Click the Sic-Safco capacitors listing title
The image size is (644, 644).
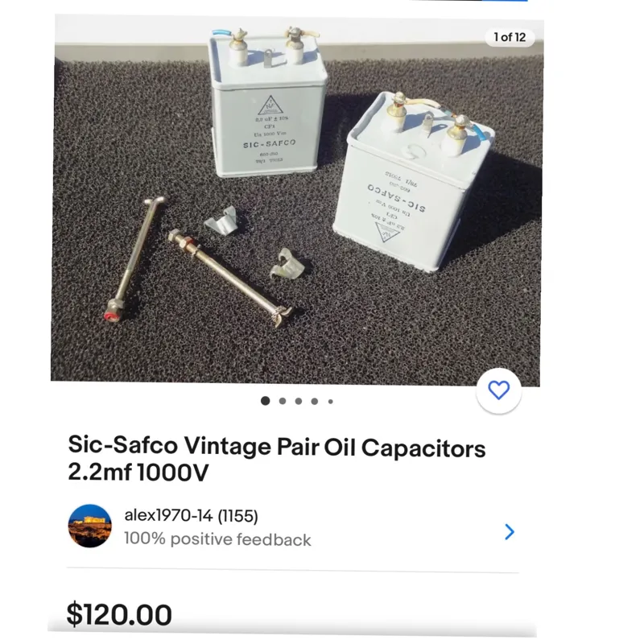276,459
